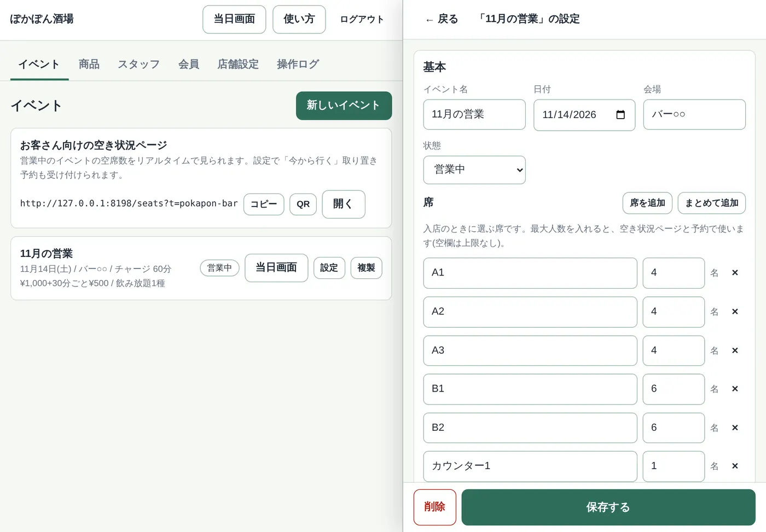The image size is (766, 532).
Task: Open the date picker calendar icon
Action: (x=620, y=115)
